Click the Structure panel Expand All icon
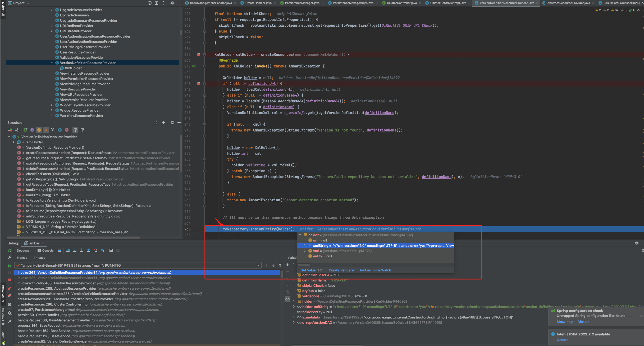The image size is (644, 346). coord(157,122)
